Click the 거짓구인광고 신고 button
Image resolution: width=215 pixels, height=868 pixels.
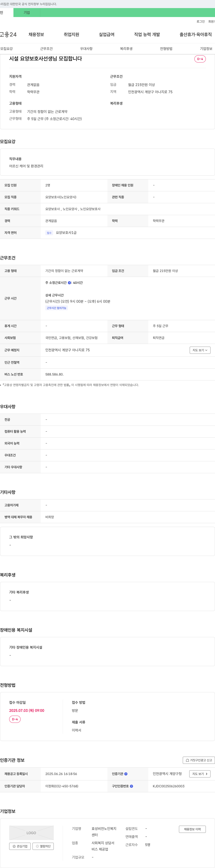click(x=199, y=760)
